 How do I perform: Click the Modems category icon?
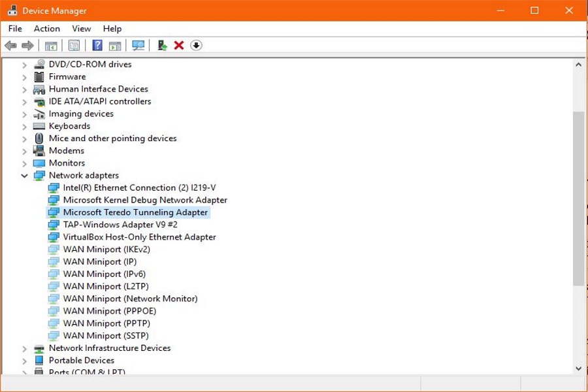coord(39,151)
